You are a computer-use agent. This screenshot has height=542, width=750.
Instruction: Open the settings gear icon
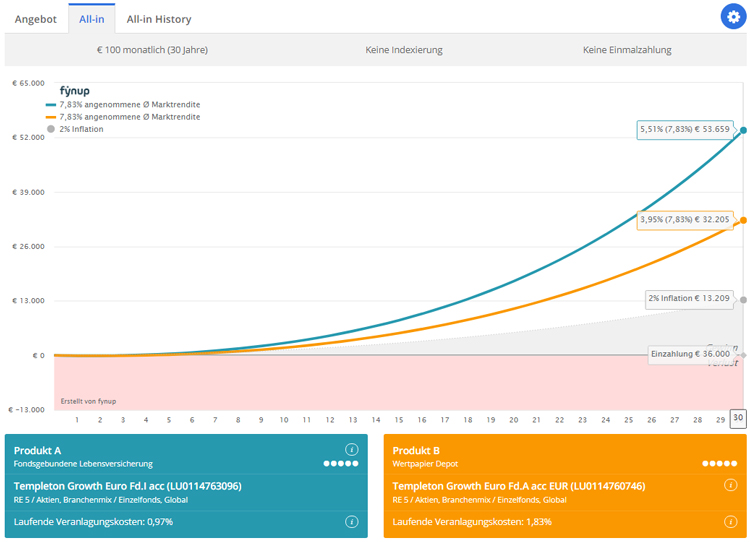pos(733,17)
